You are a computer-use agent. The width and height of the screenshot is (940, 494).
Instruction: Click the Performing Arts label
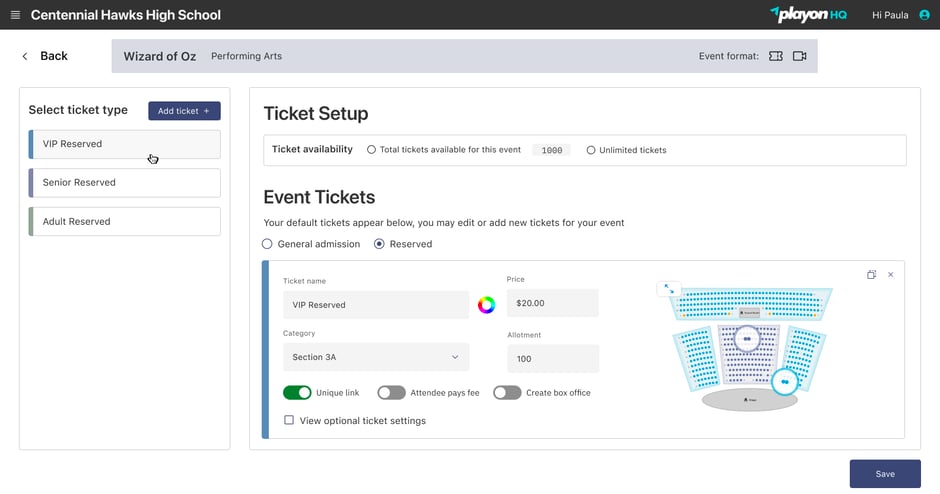click(246, 56)
